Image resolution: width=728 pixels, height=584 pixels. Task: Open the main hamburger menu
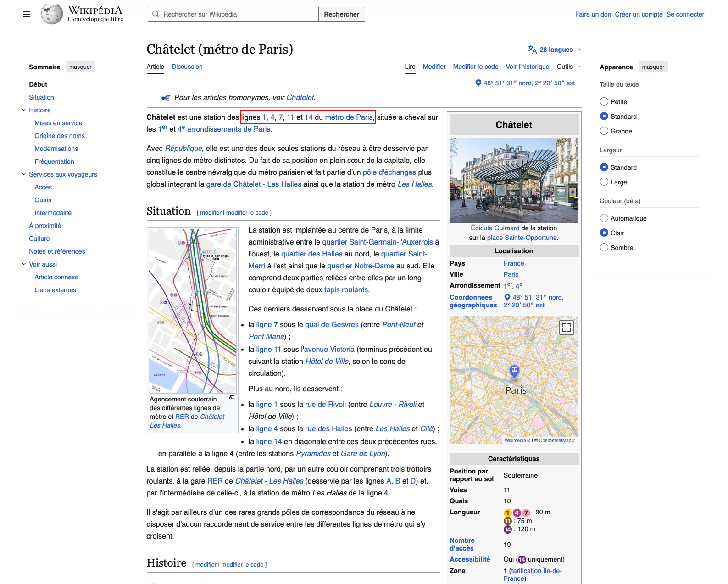[27, 14]
